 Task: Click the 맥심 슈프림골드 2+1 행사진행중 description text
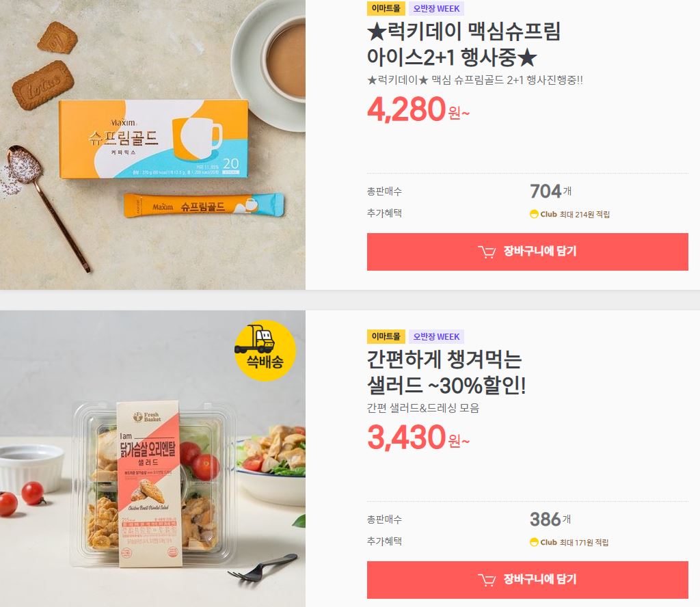[474, 81]
